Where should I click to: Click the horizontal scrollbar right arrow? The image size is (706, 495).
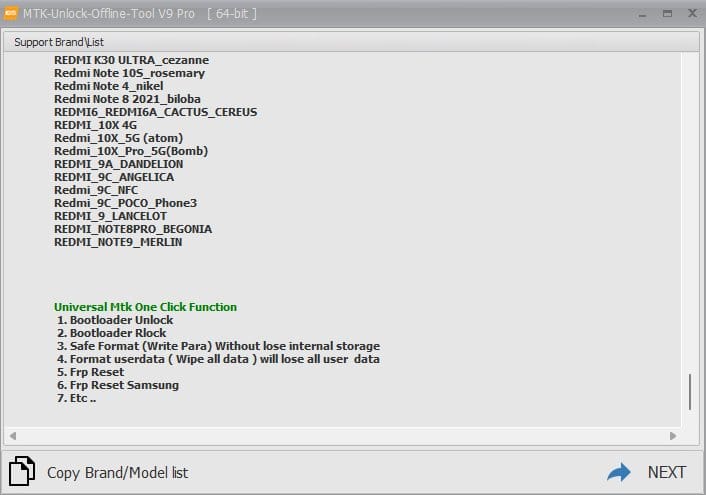(673, 436)
